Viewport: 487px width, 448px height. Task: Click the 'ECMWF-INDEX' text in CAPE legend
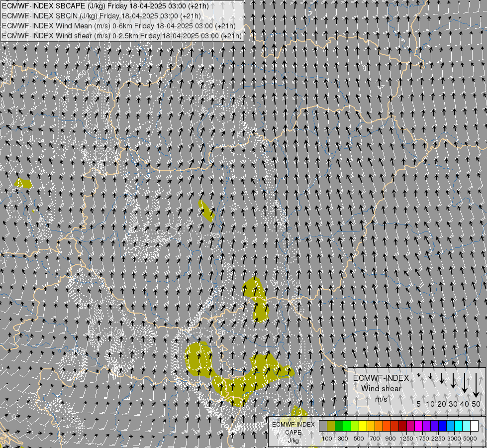[x=293, y=425]
